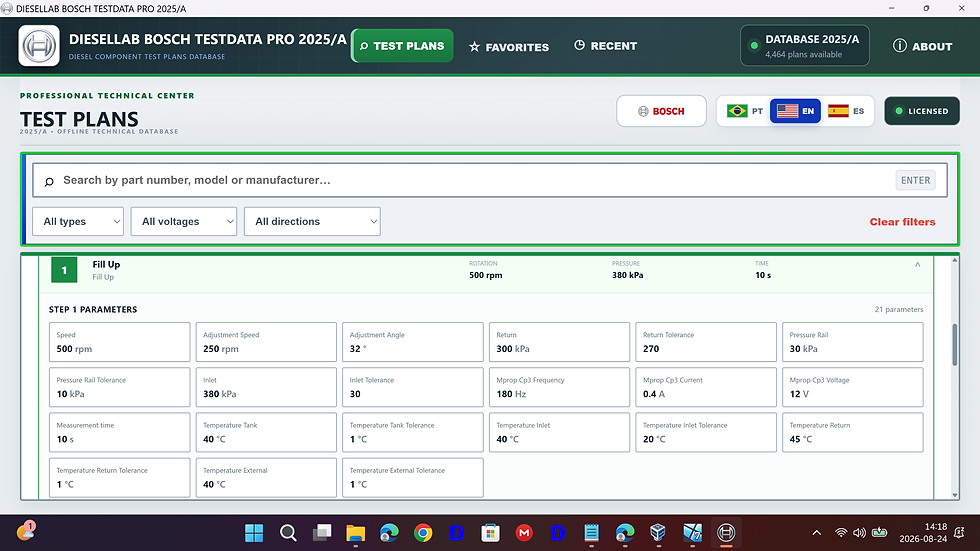The width and height of the screenshot is (980, 551).
Task: Switch language to English (EN)
Action: click(795, 111)
